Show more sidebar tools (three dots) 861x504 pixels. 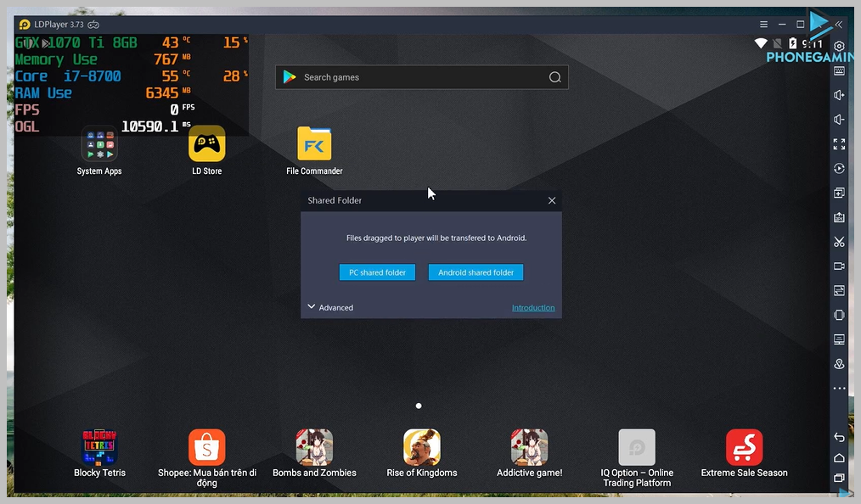pos(839,389)
